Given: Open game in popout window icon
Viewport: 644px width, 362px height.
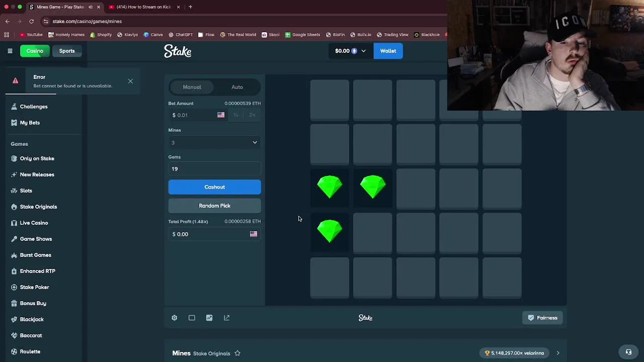Looking at the screenshot, I should click(227, 318).
